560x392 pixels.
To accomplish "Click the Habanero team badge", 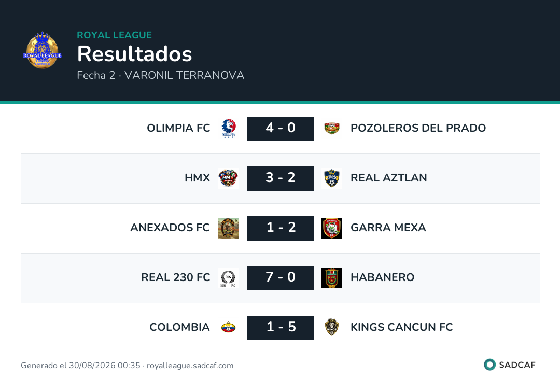I will click(x=332, y=278).
